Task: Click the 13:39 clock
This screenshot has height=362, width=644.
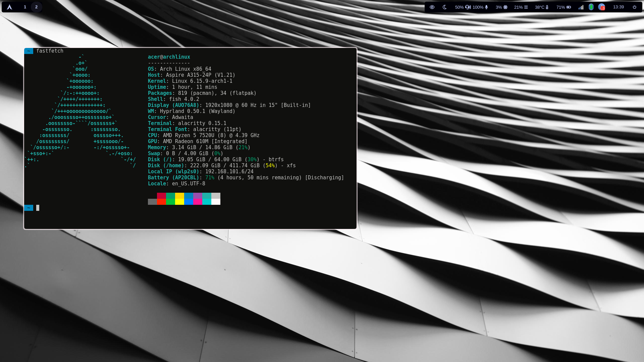Action: pyautogui.click(x=618, y=7)
